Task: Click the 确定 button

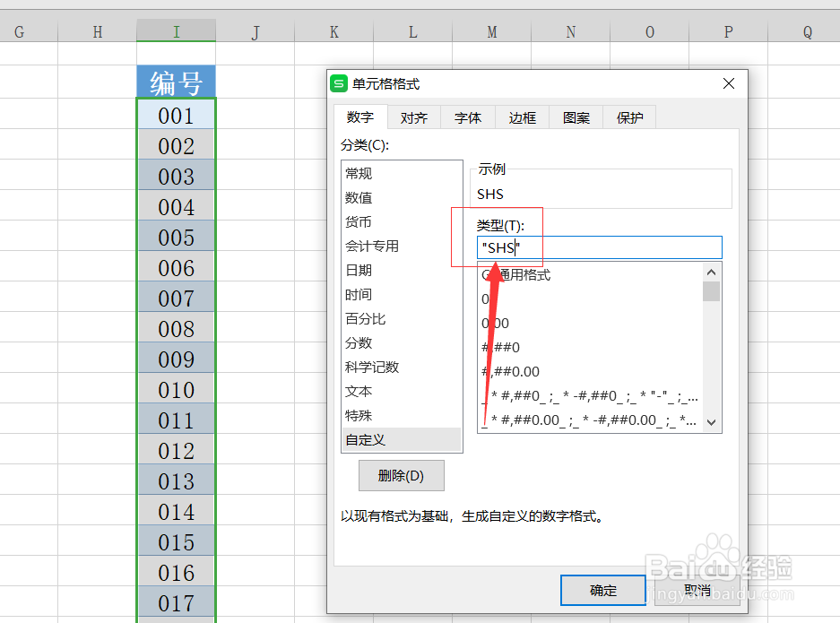Action: pos(602,590)
